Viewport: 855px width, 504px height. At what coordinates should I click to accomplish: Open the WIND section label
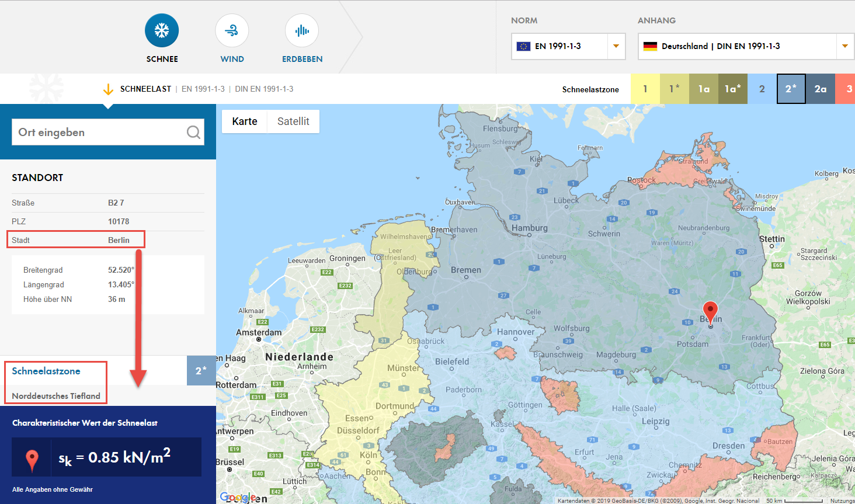[232, 59]
